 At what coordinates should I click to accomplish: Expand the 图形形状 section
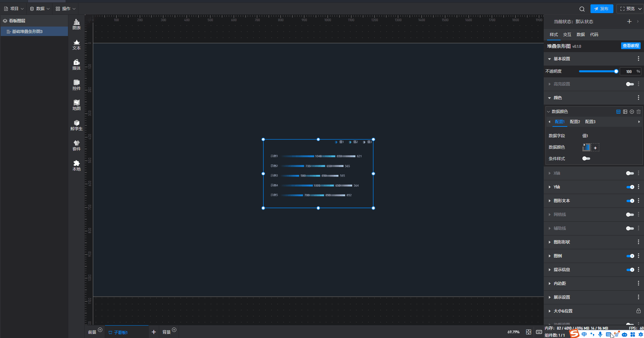tap(549, 242)
